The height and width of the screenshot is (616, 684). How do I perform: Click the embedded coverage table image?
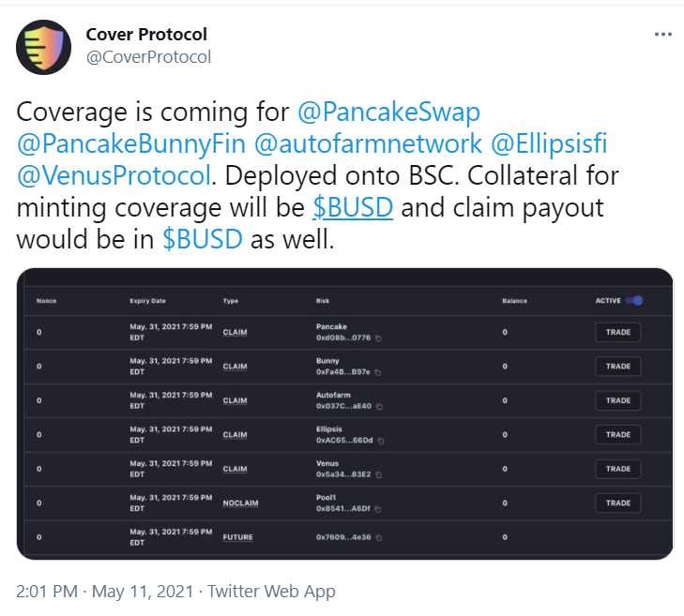tap(344, 413)
